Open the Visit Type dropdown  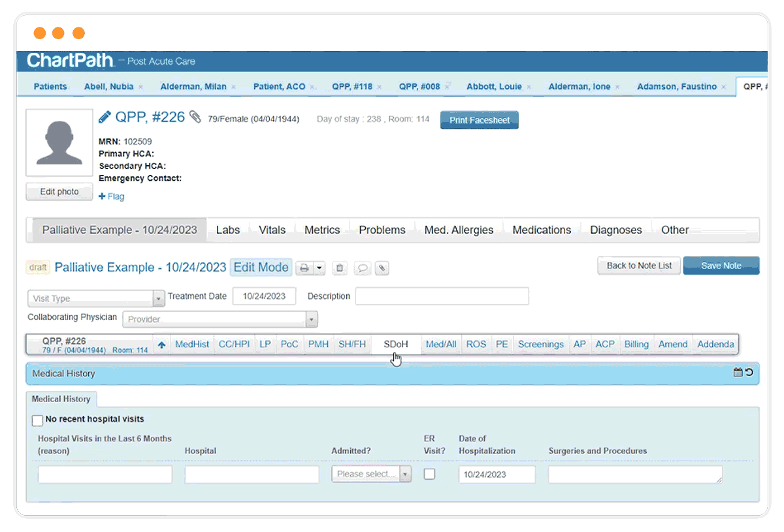pos(157,297)
